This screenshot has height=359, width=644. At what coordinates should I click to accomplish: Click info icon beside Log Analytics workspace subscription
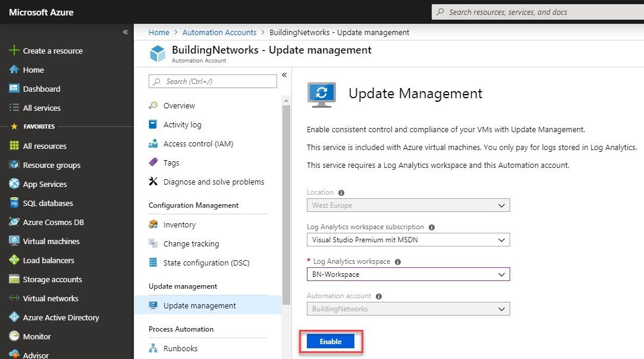(432, 227)
